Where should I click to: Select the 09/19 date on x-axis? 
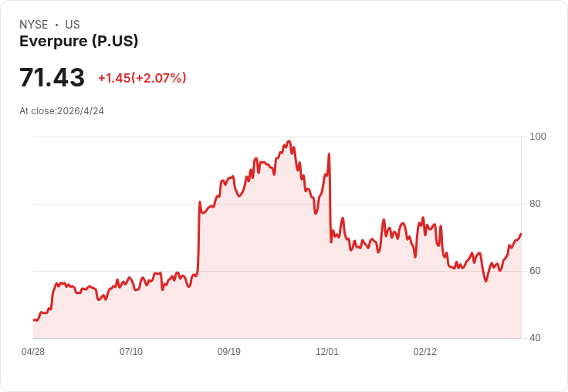[x=229, y=352]
